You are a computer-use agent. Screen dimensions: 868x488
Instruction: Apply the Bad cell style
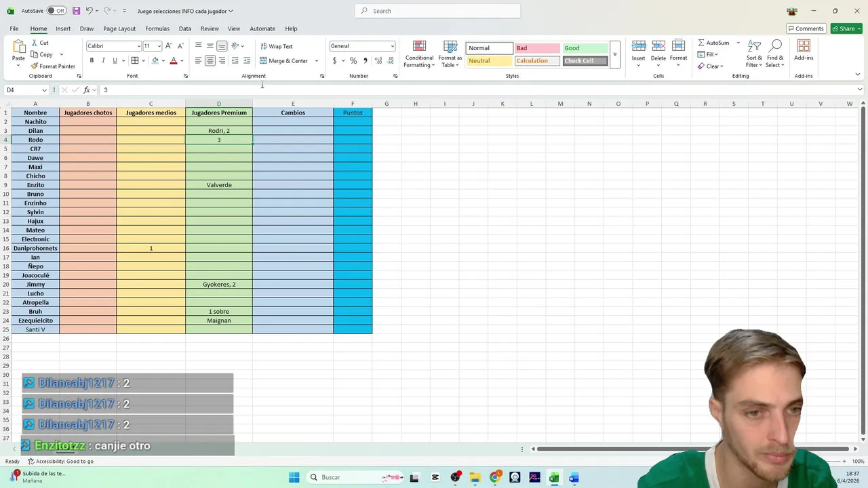(536, 48)
